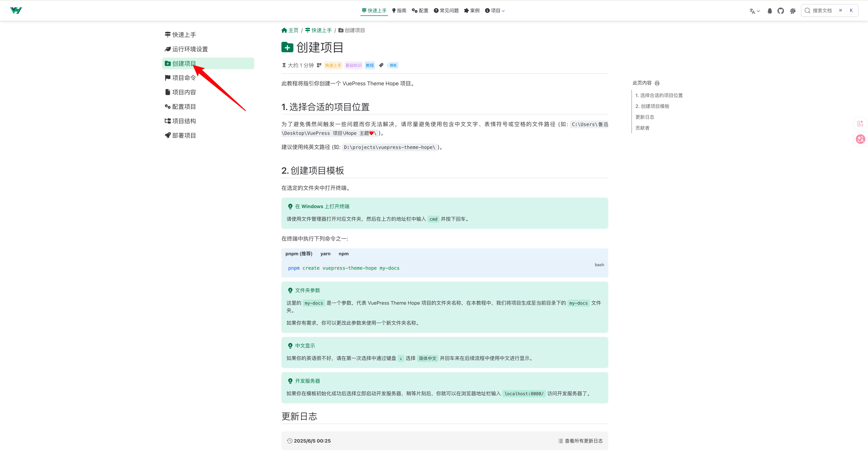Select the yarn code tab
The width and height of the screenshot is (868, 459).
point(325,254)
